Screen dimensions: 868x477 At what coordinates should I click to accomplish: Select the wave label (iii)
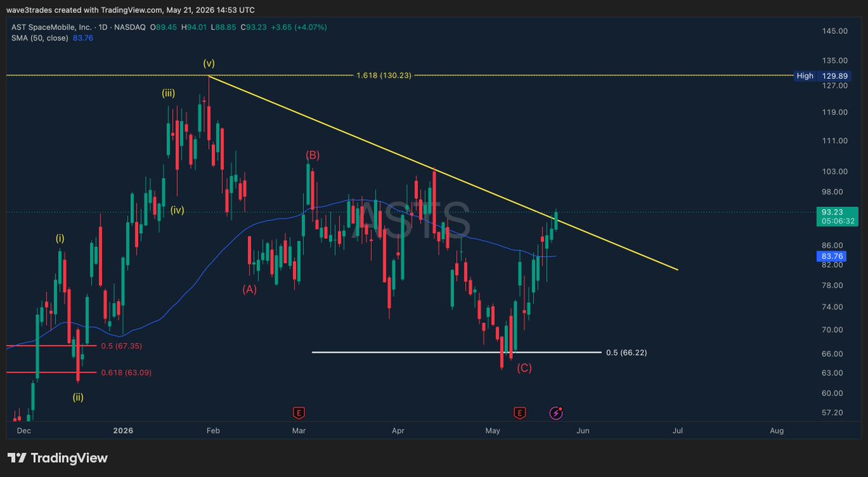click(x=169, y=93)
